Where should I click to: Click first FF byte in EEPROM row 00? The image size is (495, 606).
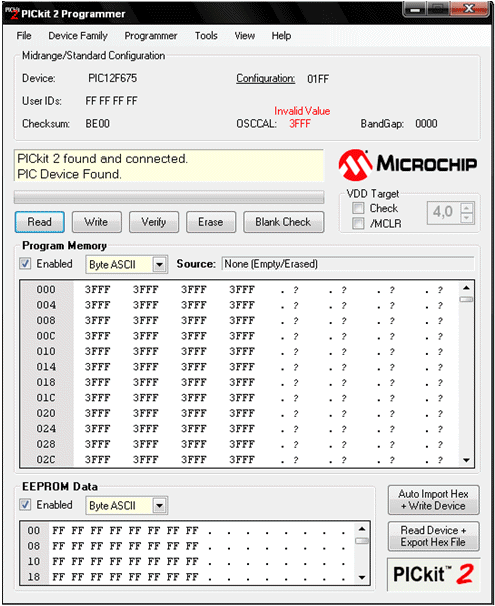click(59, 531)
